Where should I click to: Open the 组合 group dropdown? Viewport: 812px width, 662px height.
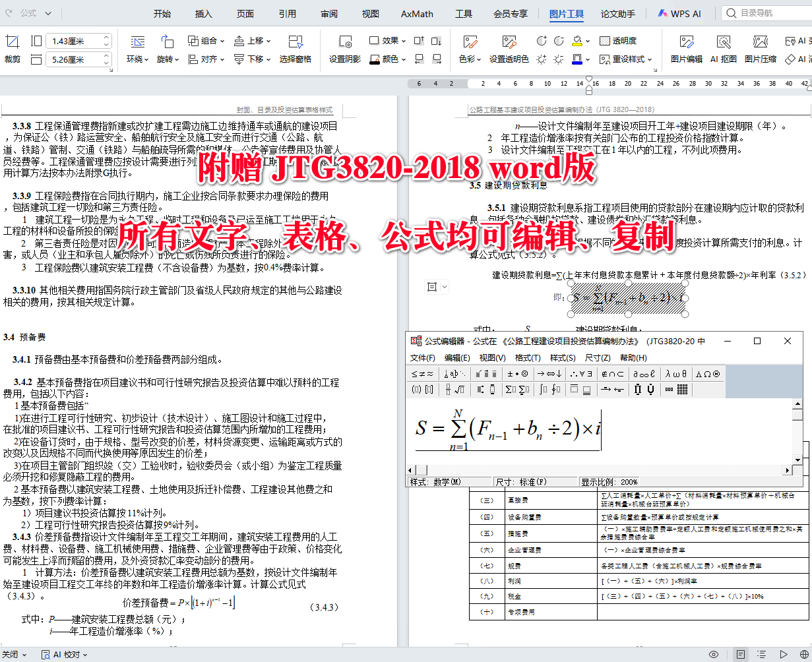click(x=206, y=41)
